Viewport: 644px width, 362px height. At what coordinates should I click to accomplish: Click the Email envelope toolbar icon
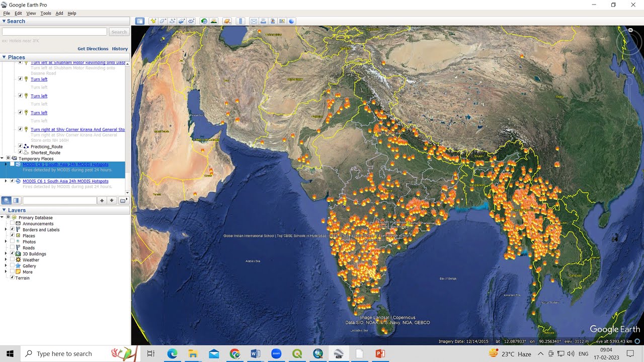(x=254, y=21)
